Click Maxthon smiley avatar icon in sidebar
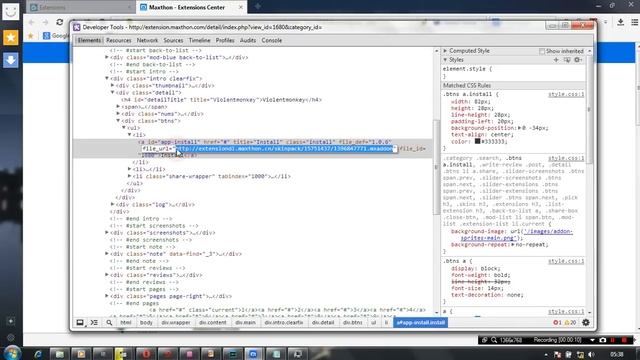 point(11,12)
